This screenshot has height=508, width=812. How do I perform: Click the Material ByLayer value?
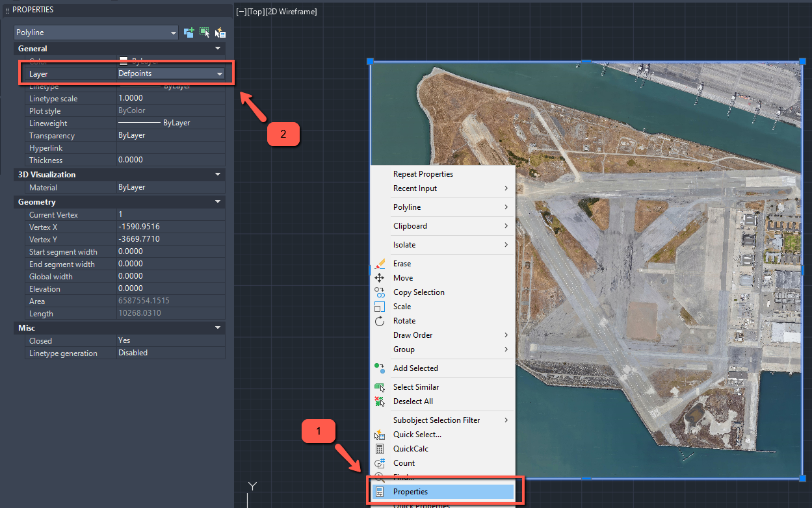171,188
